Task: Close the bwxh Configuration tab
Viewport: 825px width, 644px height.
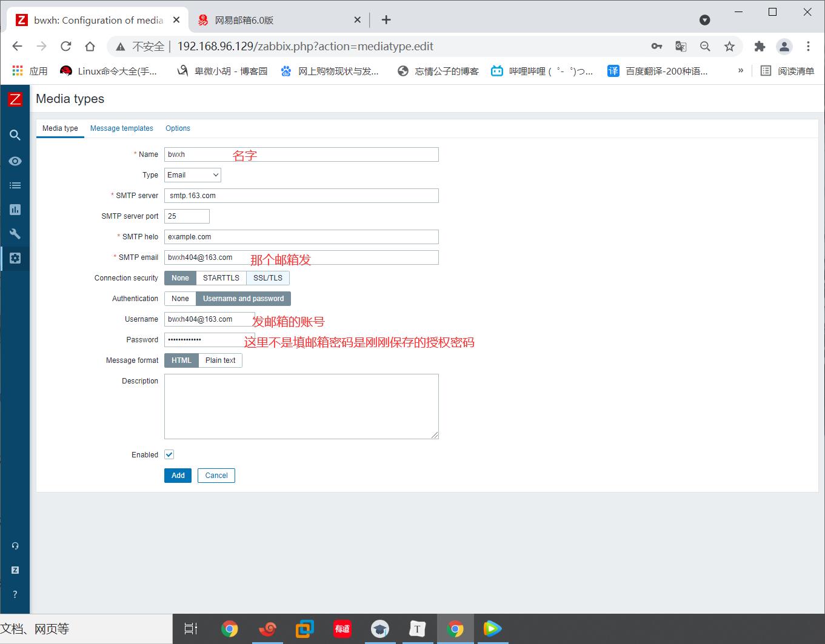Action: click(176, 20)
